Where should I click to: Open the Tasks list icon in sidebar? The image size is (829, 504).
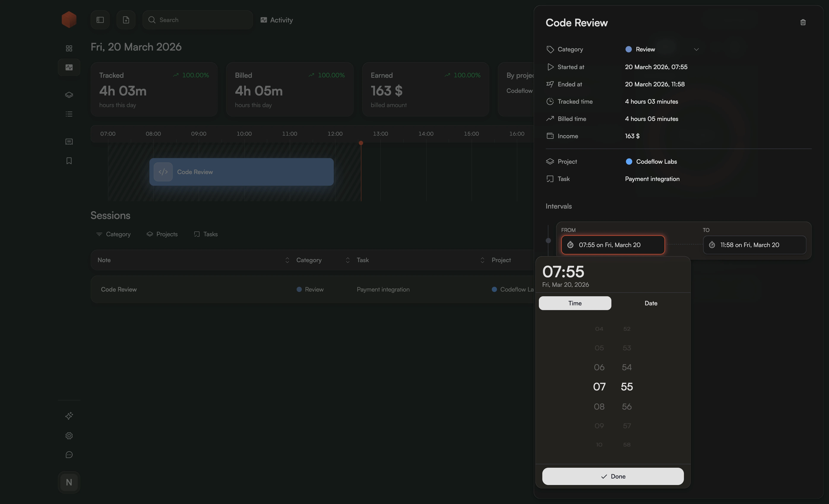point(69,114)
